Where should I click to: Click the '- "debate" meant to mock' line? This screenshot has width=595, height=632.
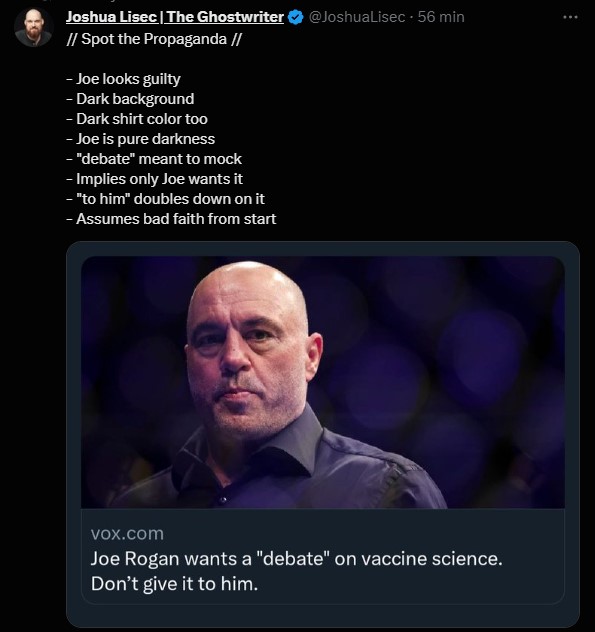coord(154,159)
